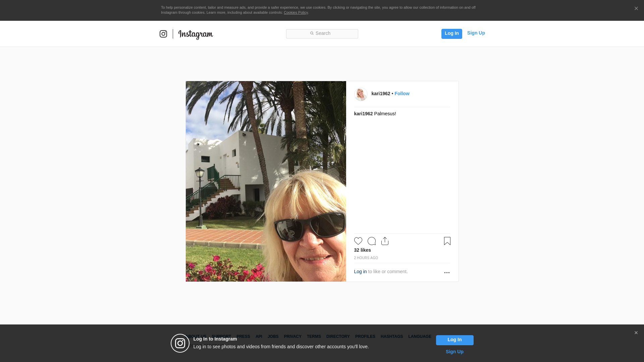644x362 pixels.
Task: Click the comment speech bubble icon
Action: click(x=372, y=241)
